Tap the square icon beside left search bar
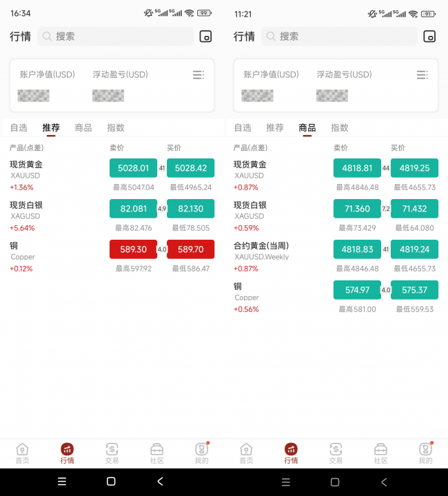The image size is (448, 496). click(x=205, y=37)
